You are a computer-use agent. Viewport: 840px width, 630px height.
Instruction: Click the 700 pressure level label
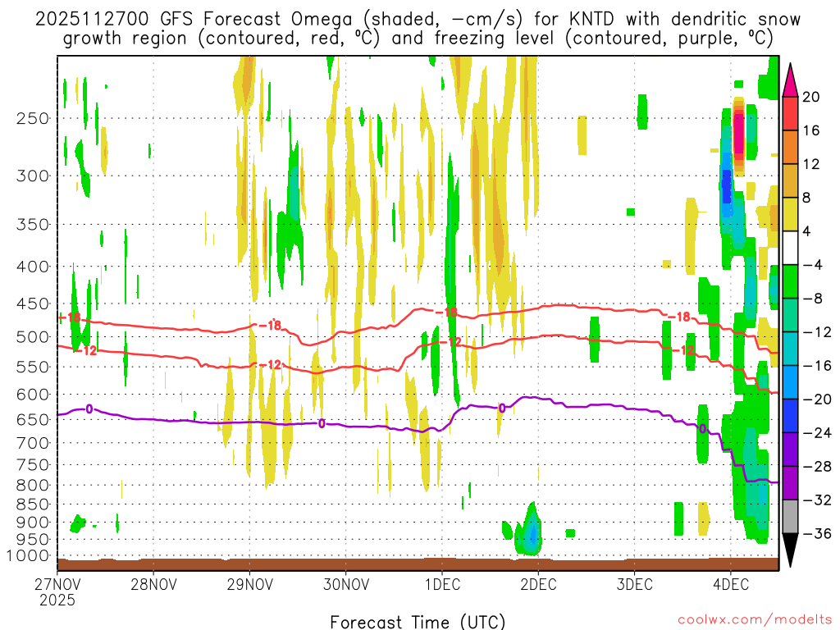point(33,443)
